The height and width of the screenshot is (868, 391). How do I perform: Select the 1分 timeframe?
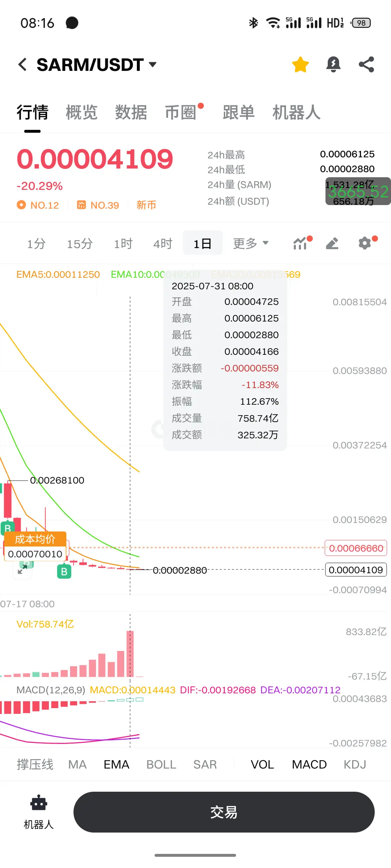pos(36,243)
